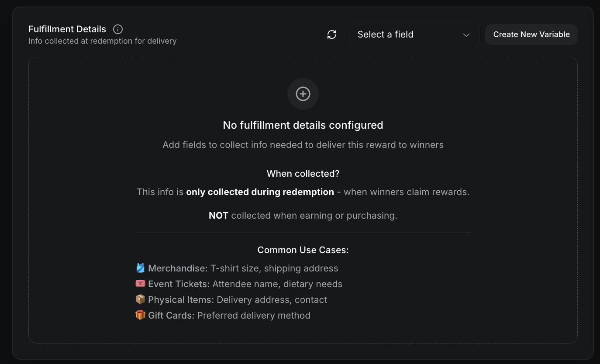
Task: Click the bold 'Physical Items:' label
Action: point(181,300)
